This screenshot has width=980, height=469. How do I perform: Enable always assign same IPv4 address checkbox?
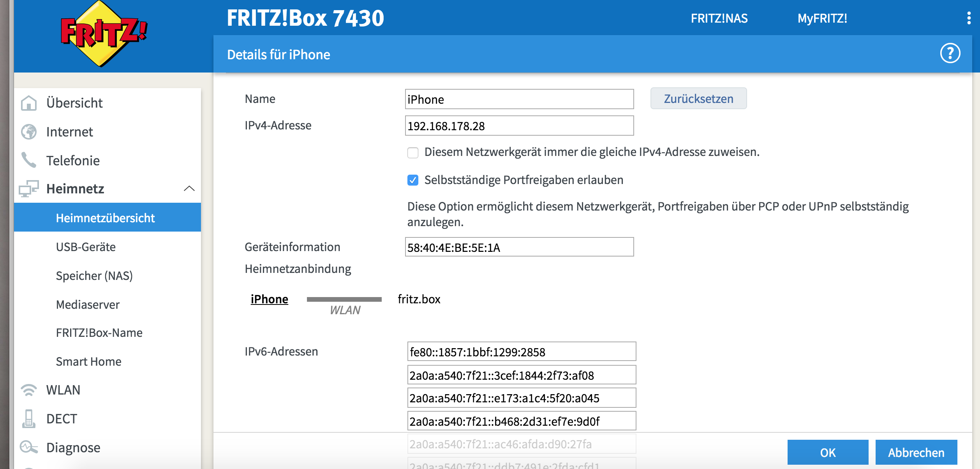click(413, 152)
